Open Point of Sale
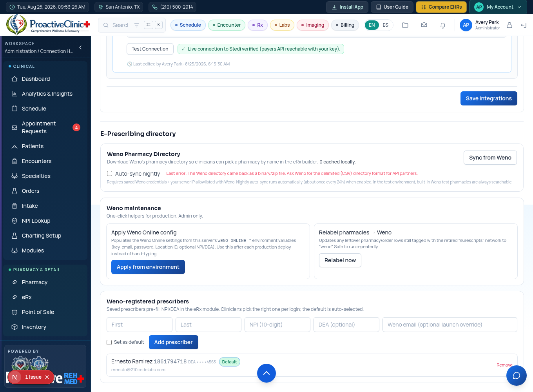 pos(45,312)
